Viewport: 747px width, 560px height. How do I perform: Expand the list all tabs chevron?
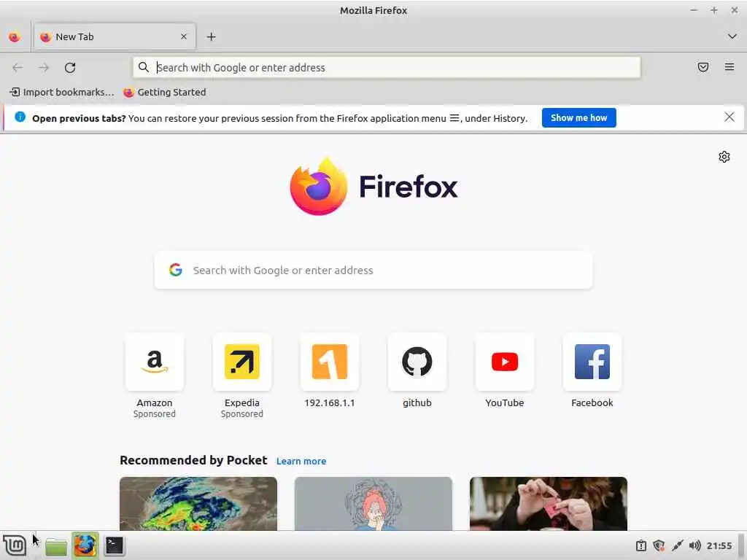click(732, 36)
